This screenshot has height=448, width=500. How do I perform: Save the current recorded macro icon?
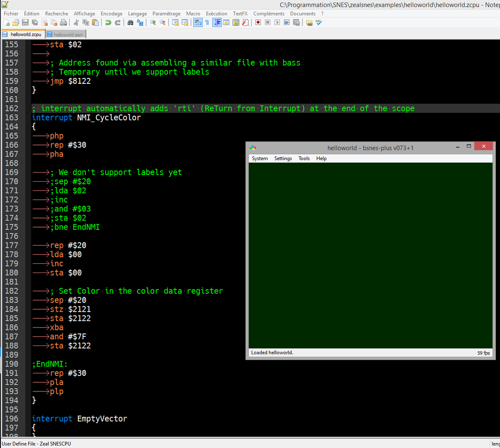point(296,23)
